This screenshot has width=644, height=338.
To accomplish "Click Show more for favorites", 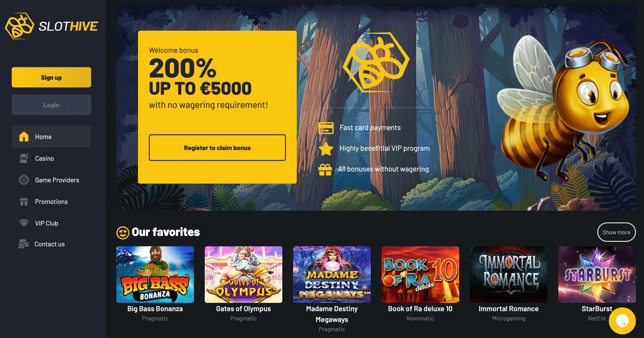I will [x=616, y=232].
